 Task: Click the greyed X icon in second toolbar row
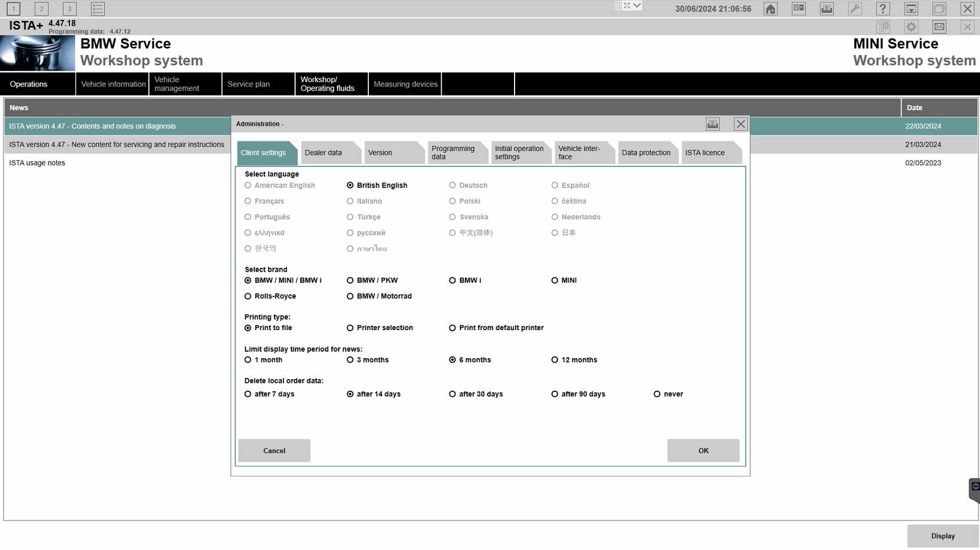[967, 26]
